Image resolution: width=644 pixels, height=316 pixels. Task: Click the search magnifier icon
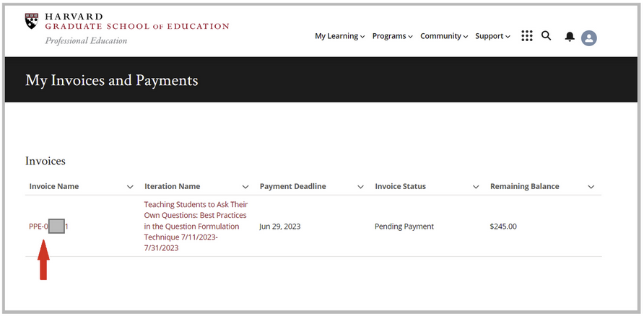point(547,35)
